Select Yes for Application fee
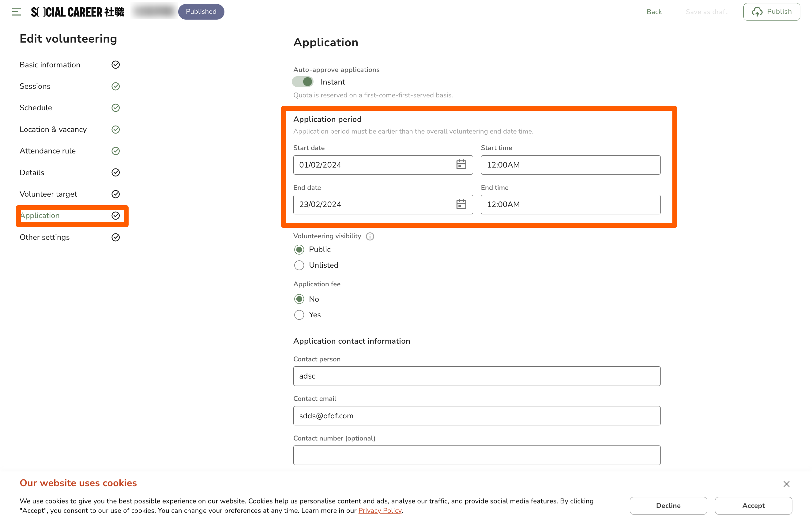The width and height of the screenshot is (812, 528). tap(299, 315)
